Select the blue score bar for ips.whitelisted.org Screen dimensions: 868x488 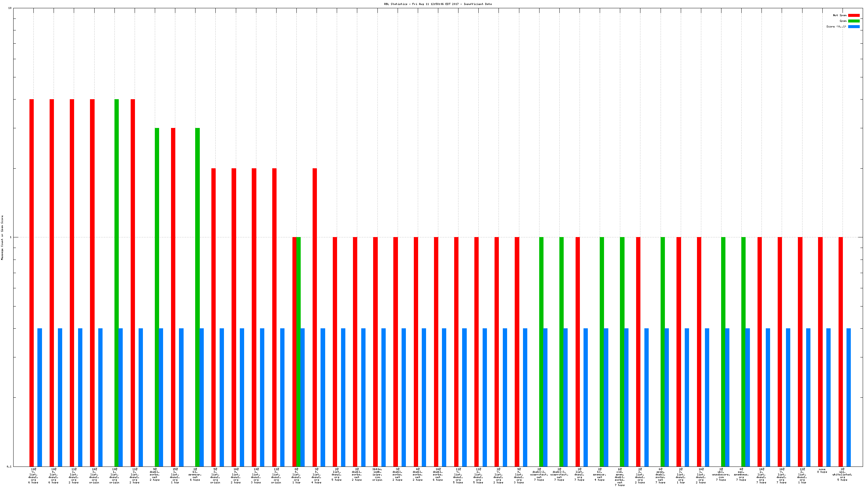pos(848,397)
